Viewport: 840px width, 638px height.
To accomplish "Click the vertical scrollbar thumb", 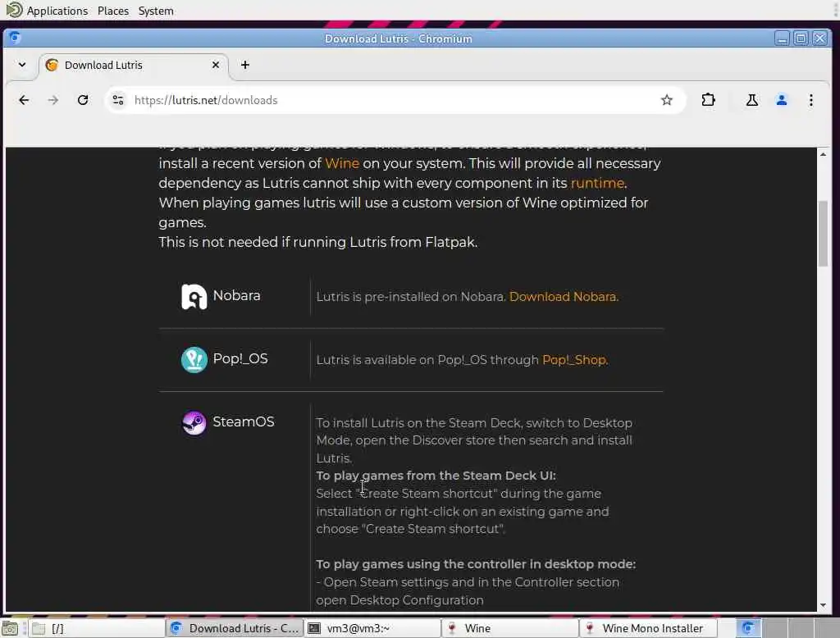I will click(823, 233).
